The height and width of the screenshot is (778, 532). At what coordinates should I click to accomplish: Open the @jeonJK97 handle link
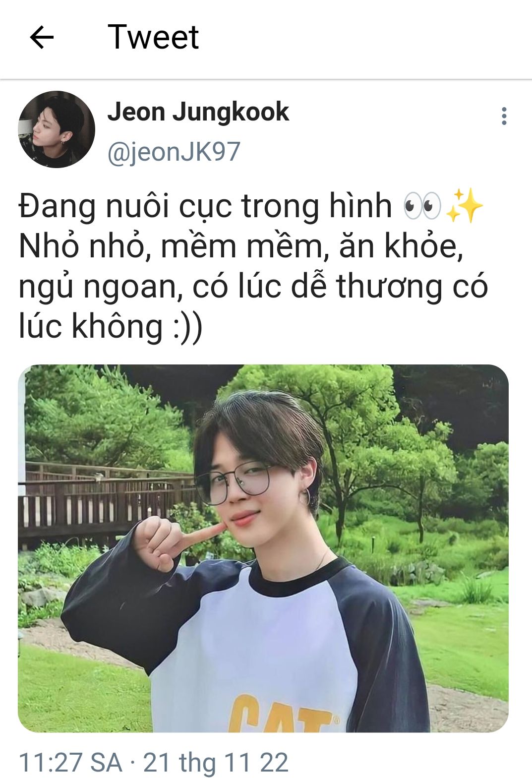pyautogui.click(x=174, y=151)
